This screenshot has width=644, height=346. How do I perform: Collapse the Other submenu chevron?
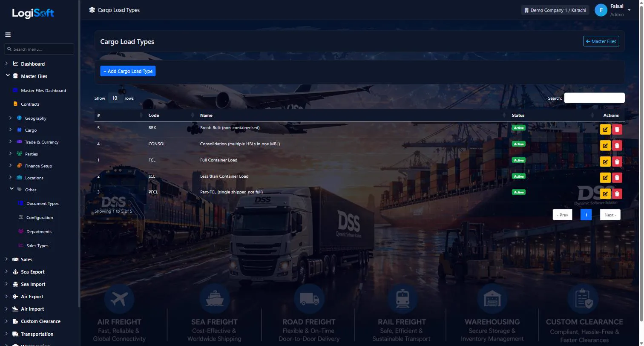point(12,189)
